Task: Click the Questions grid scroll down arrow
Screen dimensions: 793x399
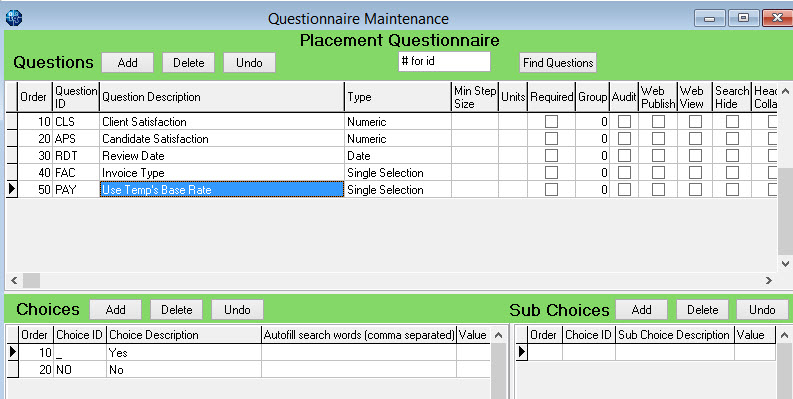Action: pos(785,263)
